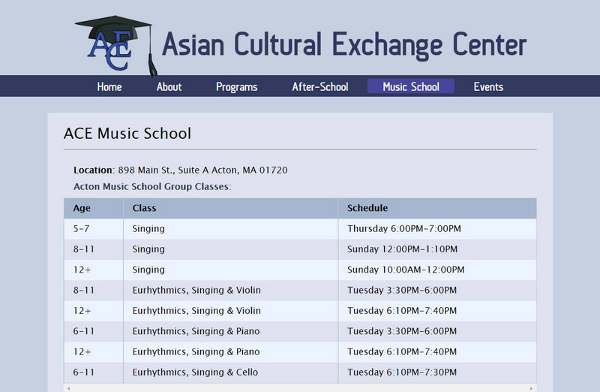Open the Programs menu

coord(236,87)
